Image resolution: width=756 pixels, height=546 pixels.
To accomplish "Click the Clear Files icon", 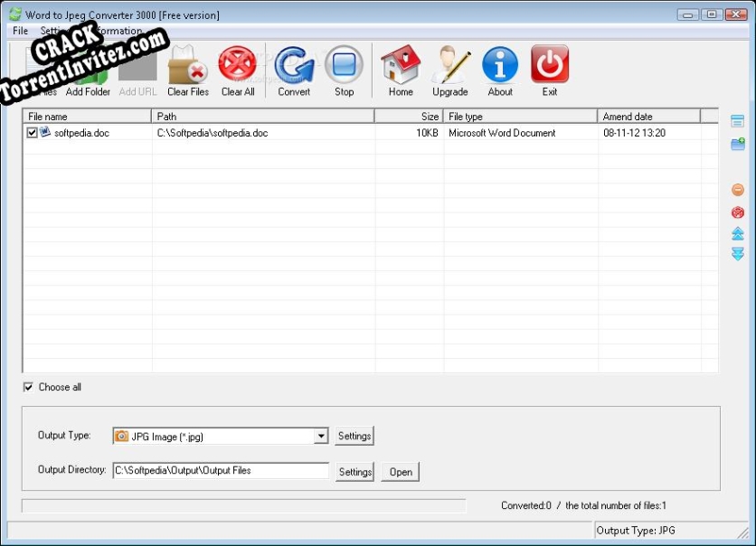I will click(187, 68).
